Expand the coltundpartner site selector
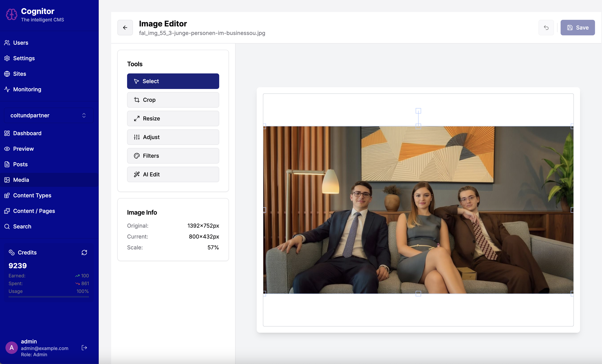602x364 pixels. (49, 115)
